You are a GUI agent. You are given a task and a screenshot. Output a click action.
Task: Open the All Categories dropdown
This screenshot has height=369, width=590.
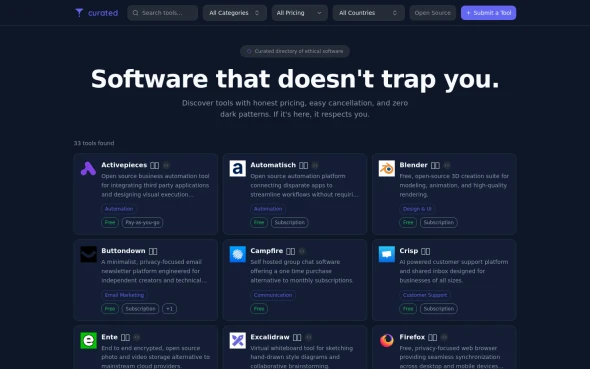(x=234, y=13)
